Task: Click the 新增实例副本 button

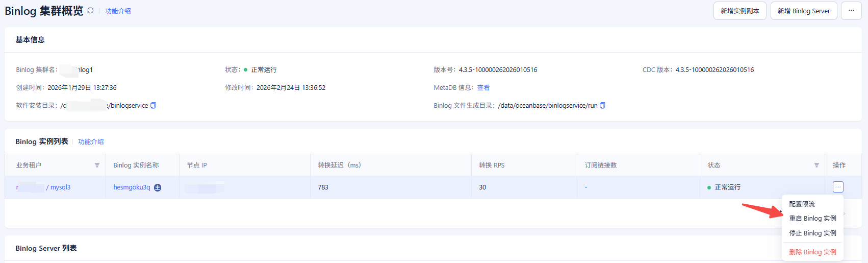Action: coord(739,11)
